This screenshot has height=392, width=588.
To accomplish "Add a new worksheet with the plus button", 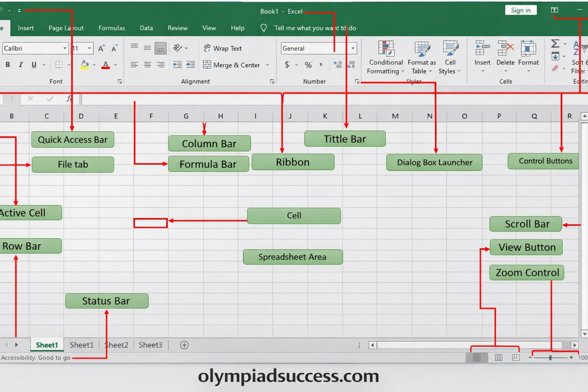I will (x=184, y=345).
